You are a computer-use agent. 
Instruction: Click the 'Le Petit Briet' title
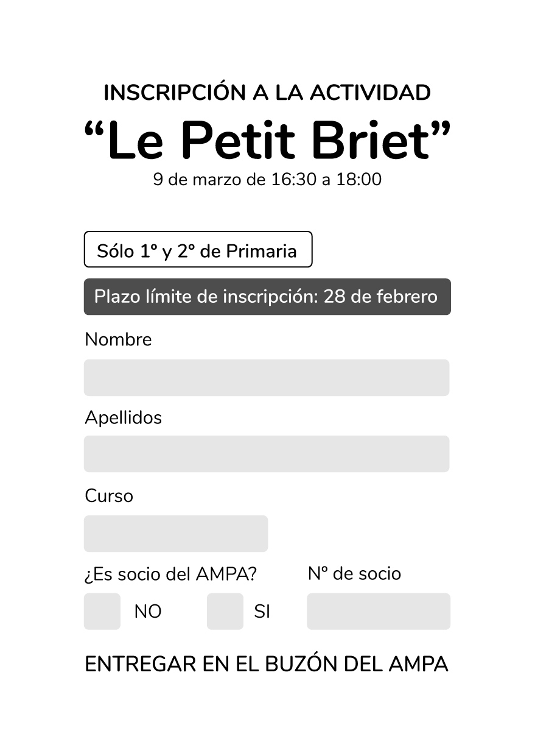coord(267,141)
